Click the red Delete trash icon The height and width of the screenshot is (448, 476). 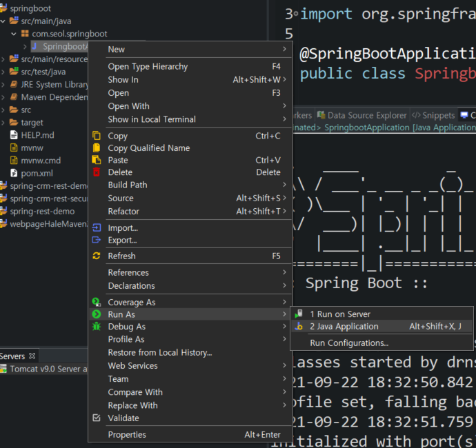click(96, 172)
